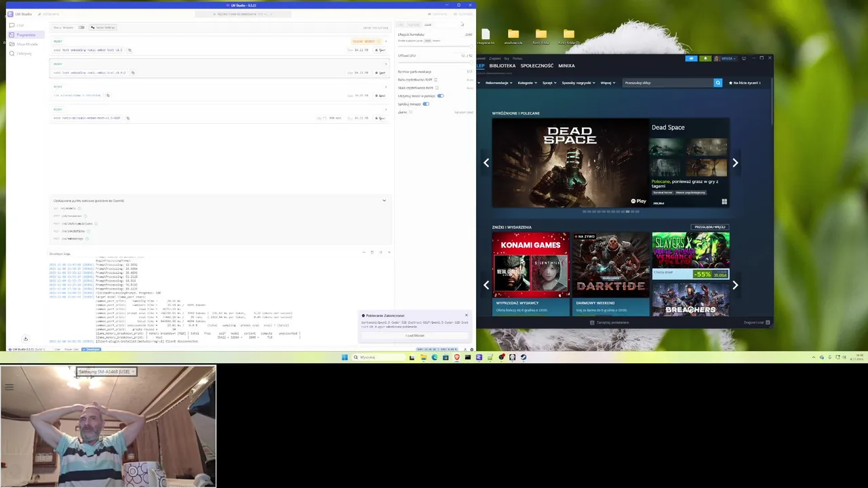This screenshot has height=488, width=868.
Task: Open model selector dropdown at top of LM Studio
Action: [243, 14]
